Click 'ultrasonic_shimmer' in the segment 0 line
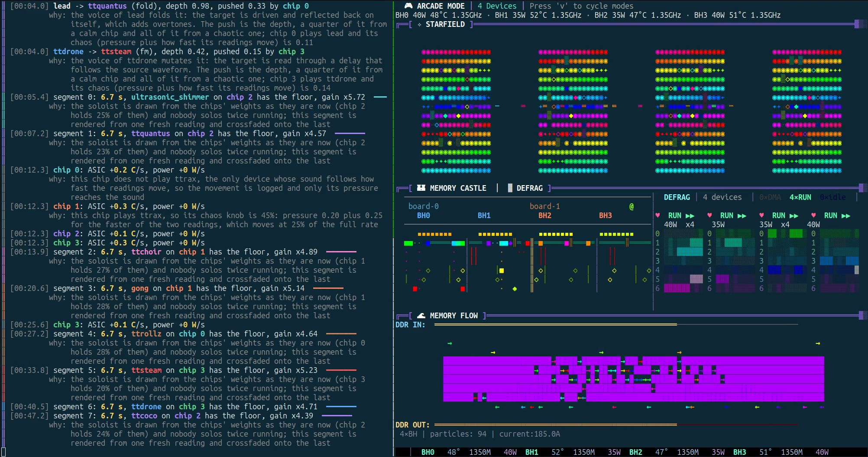 (x=170, y=97)
